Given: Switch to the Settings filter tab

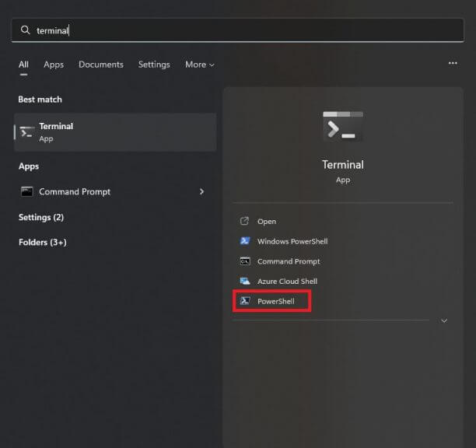Looking at the screenshot, I should (x=154, y=65).
